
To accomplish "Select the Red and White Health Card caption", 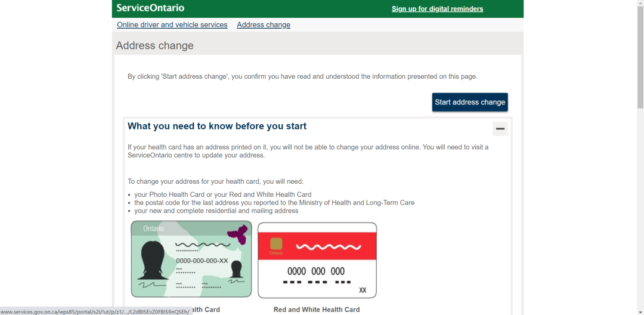I will click(317, 310).
